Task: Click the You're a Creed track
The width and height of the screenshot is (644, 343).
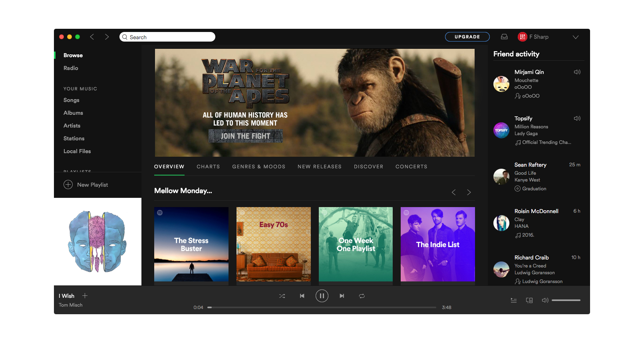Action: [531, 266]
